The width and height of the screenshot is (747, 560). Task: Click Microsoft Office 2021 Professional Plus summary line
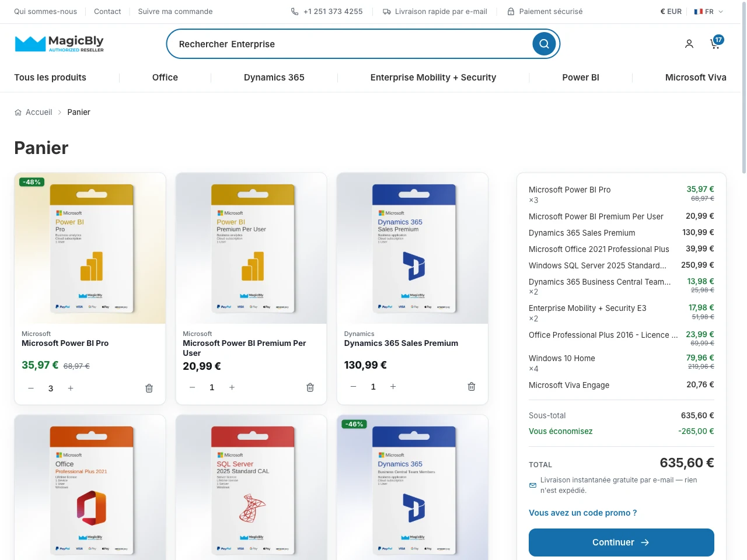[599, 249]
